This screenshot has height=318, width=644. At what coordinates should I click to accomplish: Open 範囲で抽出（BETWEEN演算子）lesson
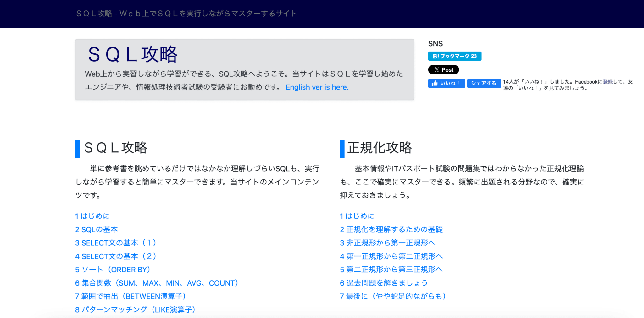(130, 296)
